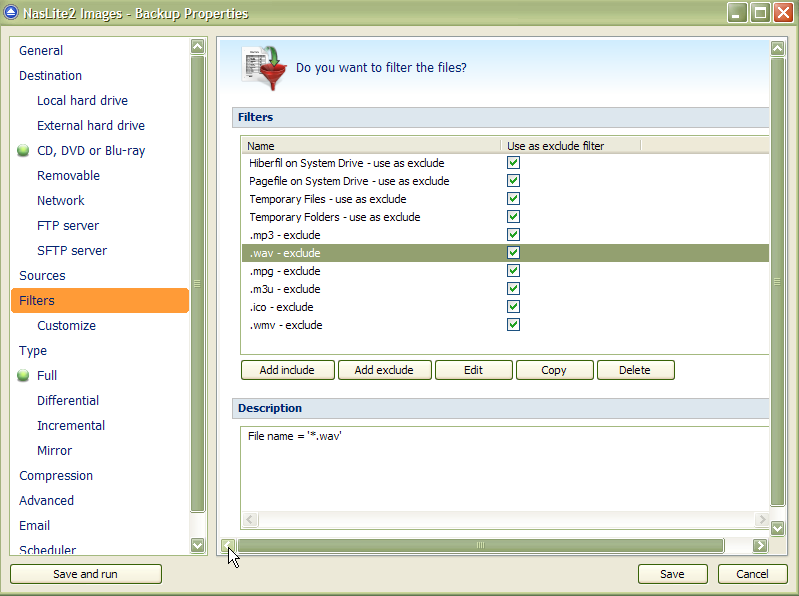Image resolution: width=799 pixels, height=596 pixels.
Task: Toggle .m3u exclude checkbox
Action: [513, 289]
